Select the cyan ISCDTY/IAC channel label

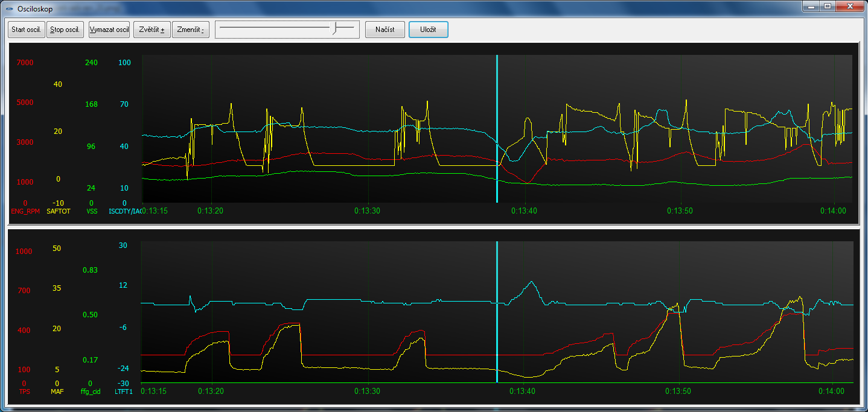(124, 211)
